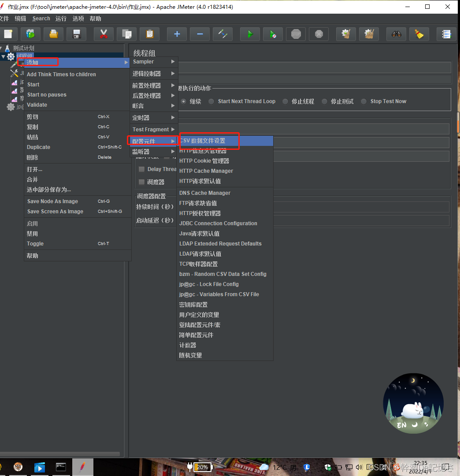Click the Clear All results icon
The height and width of the screenshot is (476, 460).
[369, 34]
